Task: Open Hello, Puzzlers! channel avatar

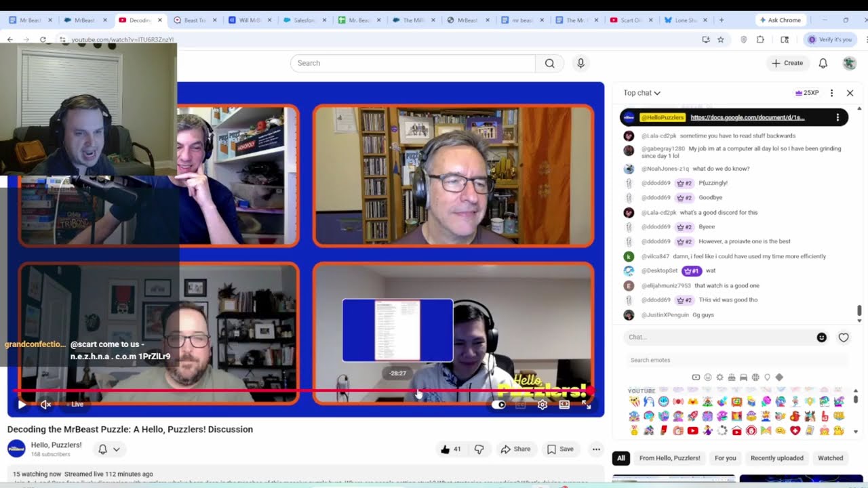Action: coord(16,449)
